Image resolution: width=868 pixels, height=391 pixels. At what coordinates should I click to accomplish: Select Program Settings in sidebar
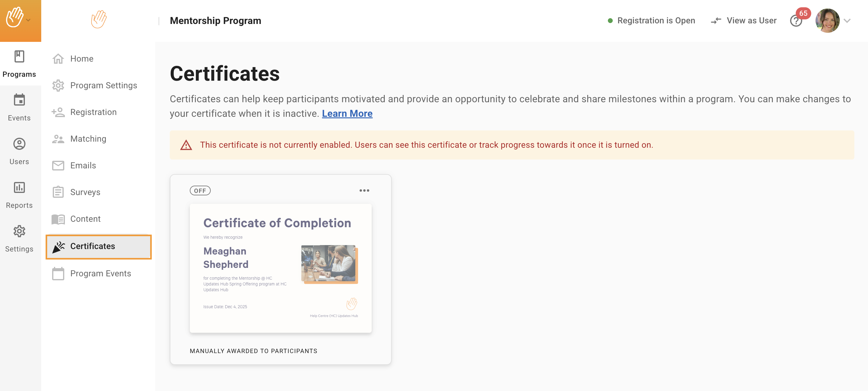(103, 85)
